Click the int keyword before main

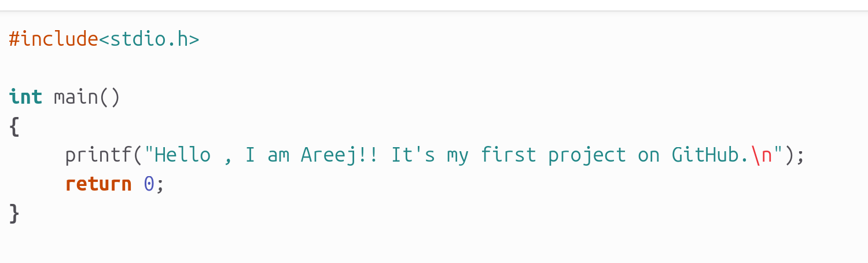25,97
